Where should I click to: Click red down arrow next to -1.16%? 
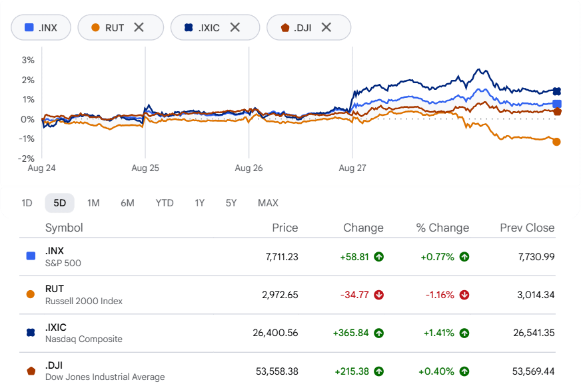[464, 295]
